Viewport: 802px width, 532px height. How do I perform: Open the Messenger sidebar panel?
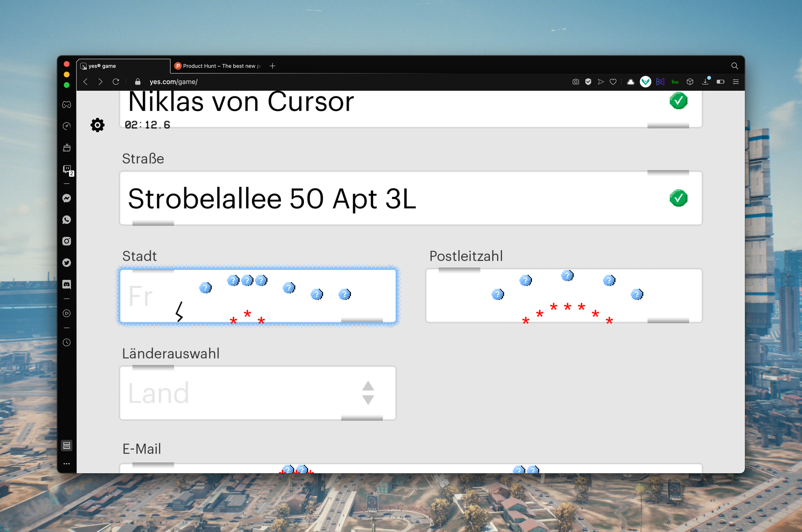click(x=66, y=198)
